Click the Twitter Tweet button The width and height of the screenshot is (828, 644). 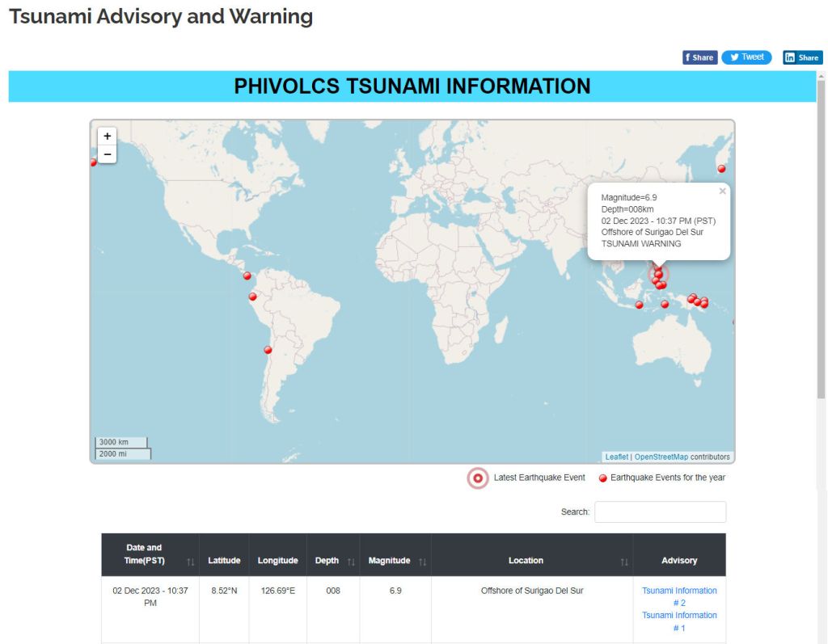click(746, 57)
